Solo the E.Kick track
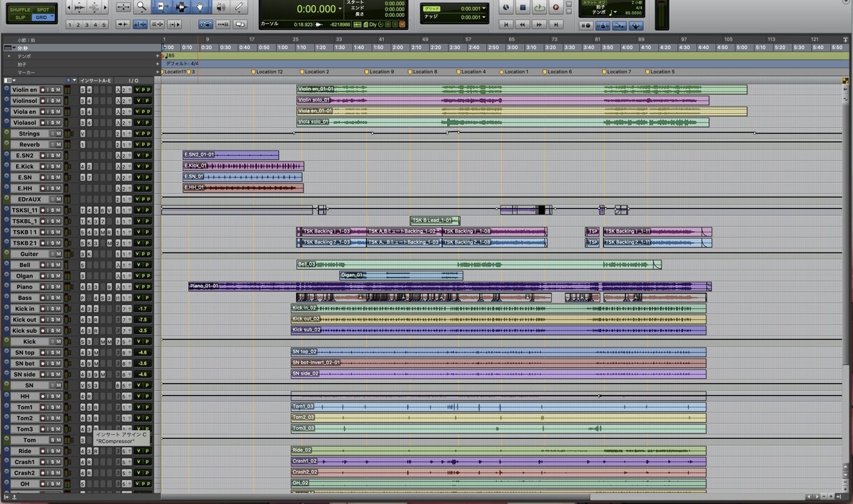This screenshot has height=504, width=853. coord(51,166)
